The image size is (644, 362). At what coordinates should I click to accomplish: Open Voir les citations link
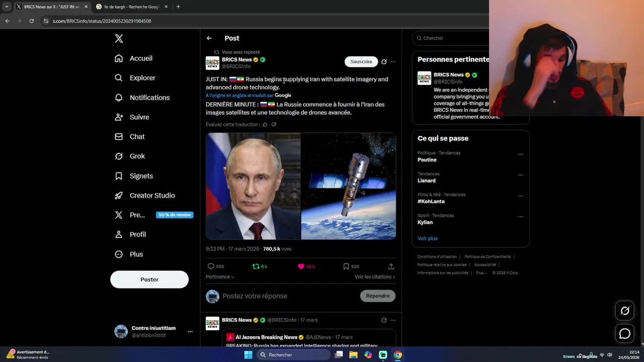tap(375, 277)
